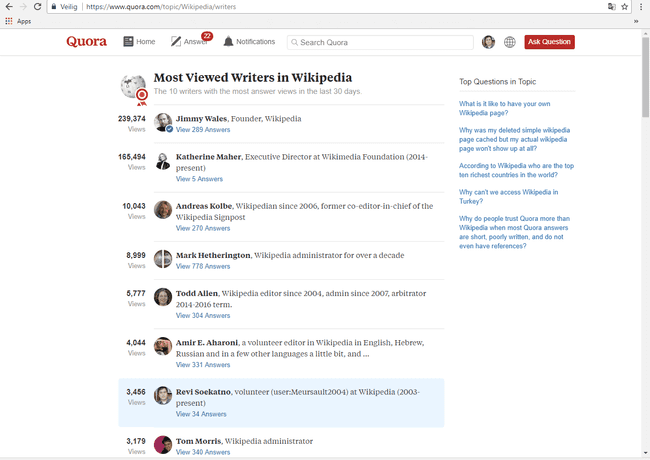Screen dimensions: 650x460
Task: Show hidden bookmarks chevron
Action: [x=636, y=21]
